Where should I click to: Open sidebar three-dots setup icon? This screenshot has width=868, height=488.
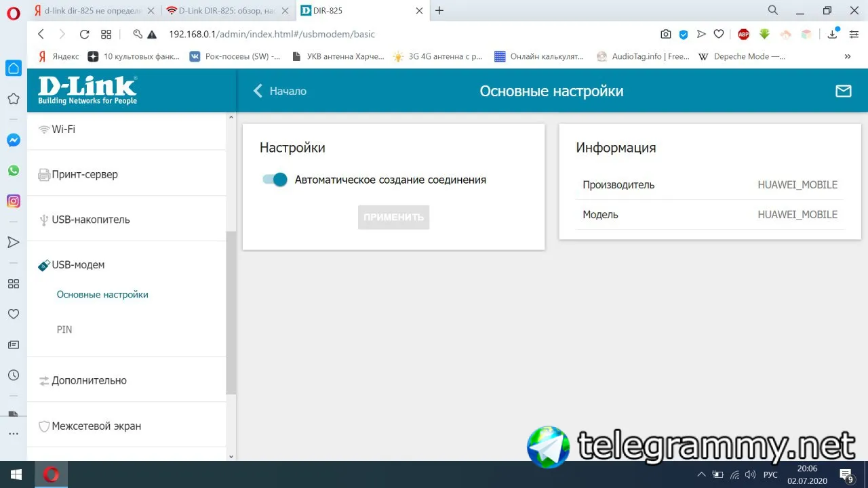click(x=14, y=434)
